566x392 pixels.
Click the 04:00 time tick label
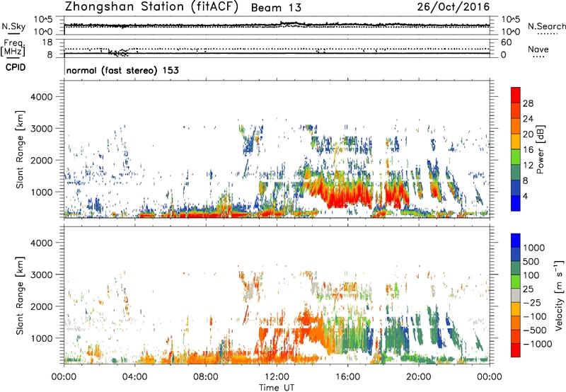click(134, 377)
